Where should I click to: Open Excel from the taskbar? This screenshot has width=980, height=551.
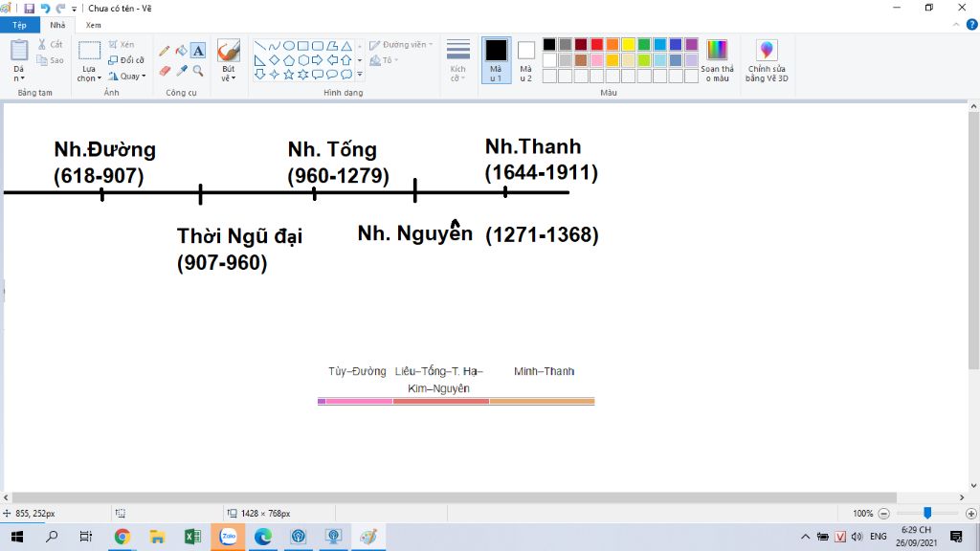tap(192, 537)
